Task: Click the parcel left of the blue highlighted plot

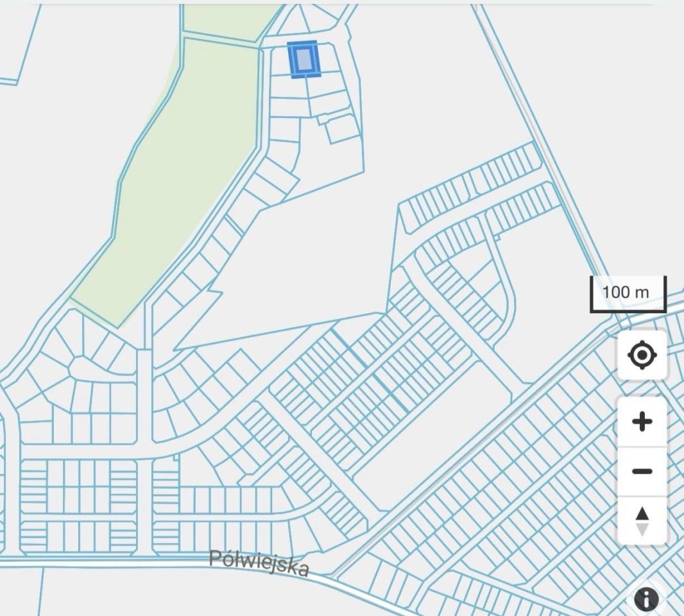Action: (x=280, y=61)
